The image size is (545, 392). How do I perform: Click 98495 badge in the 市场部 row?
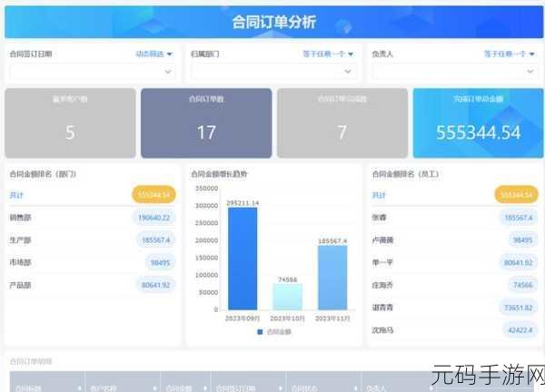tap(161, 263)
